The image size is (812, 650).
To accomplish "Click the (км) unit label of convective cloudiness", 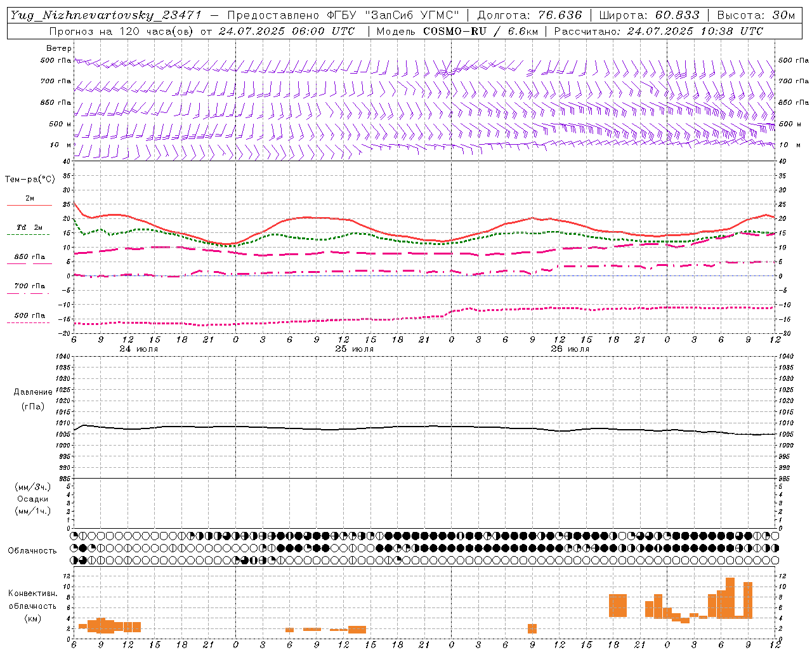I will (x=32, y=618).
